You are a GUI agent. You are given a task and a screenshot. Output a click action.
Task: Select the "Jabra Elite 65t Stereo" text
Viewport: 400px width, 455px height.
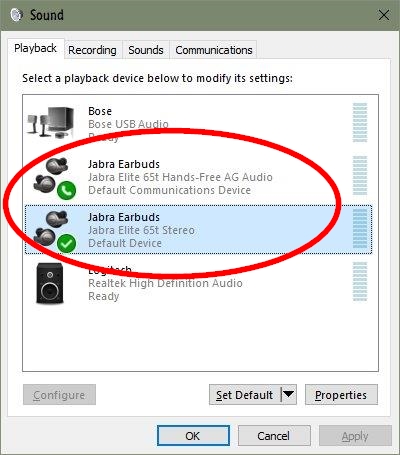(141, 230)
